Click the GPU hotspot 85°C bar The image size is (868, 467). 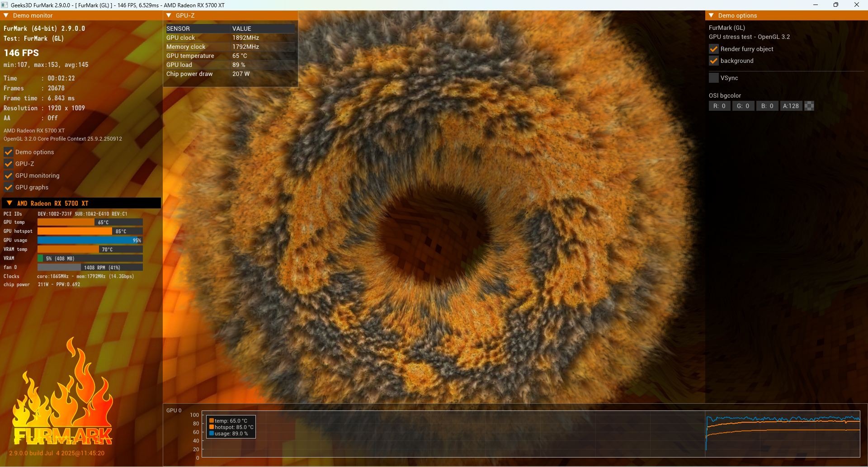pos(90,231)
